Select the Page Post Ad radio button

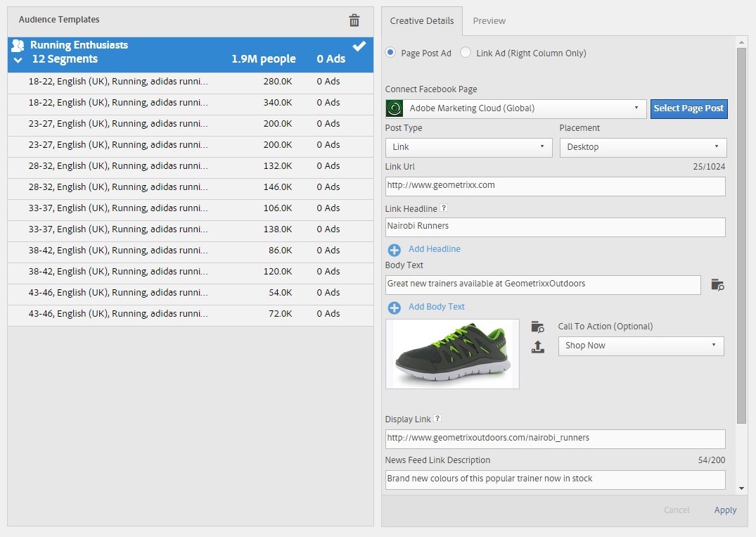pos(391,53)
